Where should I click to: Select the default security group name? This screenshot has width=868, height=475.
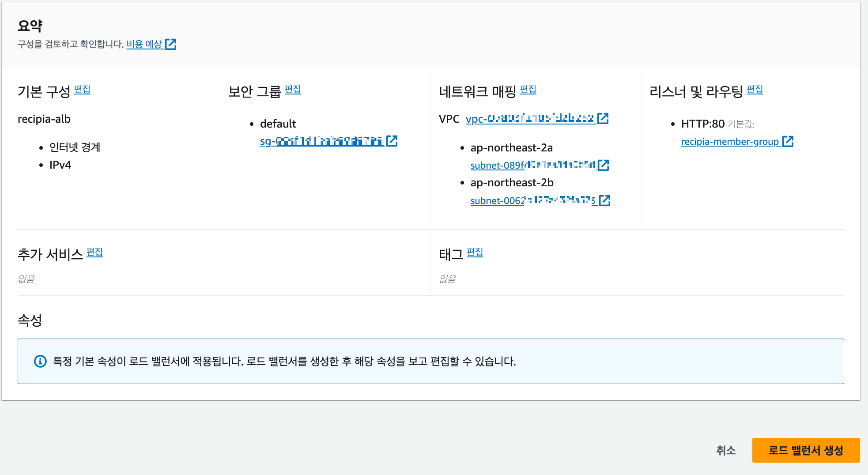click(x=278, y=124)
